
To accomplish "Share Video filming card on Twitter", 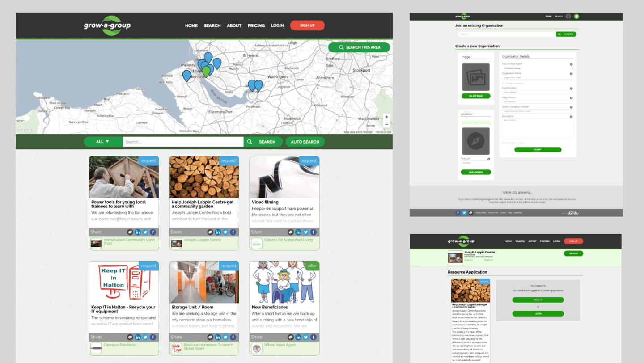I will tap(306, 232).
